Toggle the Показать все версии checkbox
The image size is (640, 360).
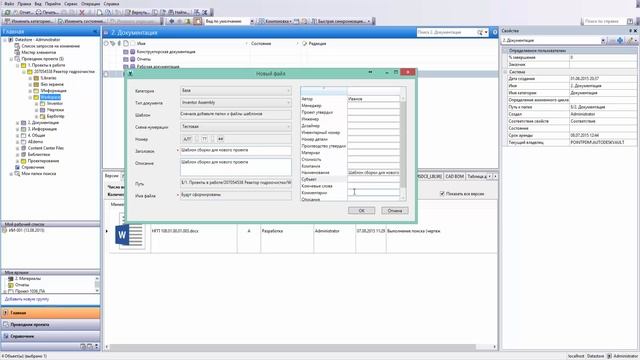click(x=442, y=193)
